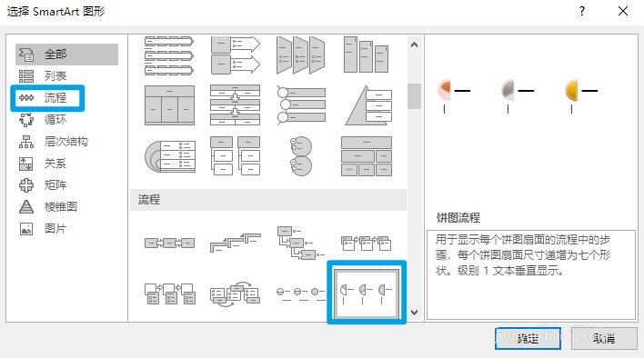Choose the 棱锥图 category

click(66, 206)
